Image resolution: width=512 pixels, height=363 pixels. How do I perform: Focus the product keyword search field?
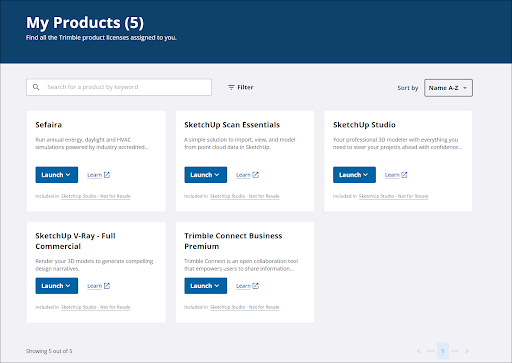[x=119, y=87]
